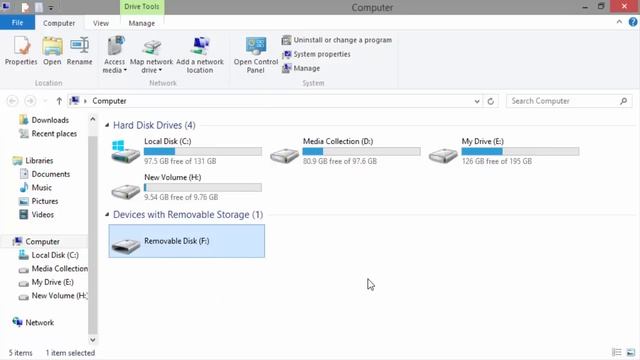
Task: Click My Drive (E:) usage bar
Action: (520, 151)
